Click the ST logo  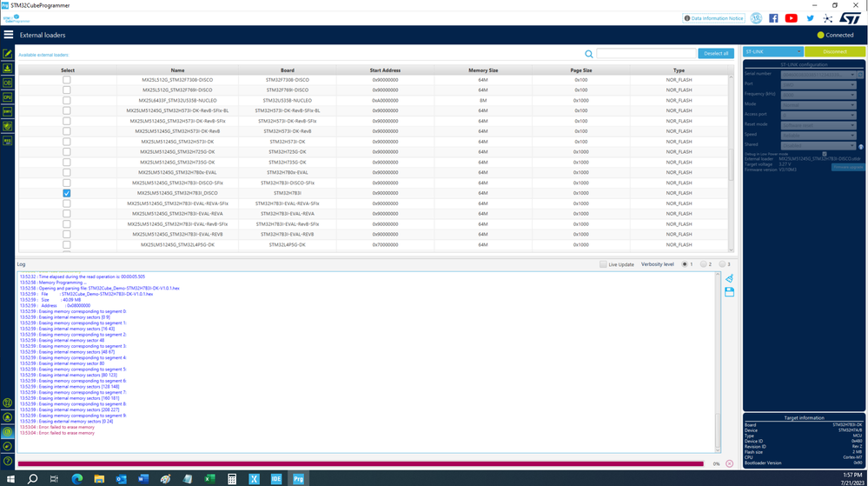(851, 18)
